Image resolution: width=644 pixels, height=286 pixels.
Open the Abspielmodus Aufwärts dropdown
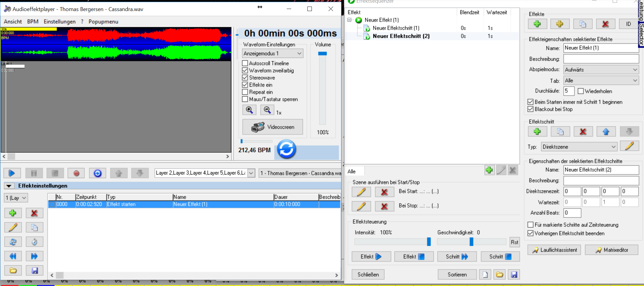point(601,70)
